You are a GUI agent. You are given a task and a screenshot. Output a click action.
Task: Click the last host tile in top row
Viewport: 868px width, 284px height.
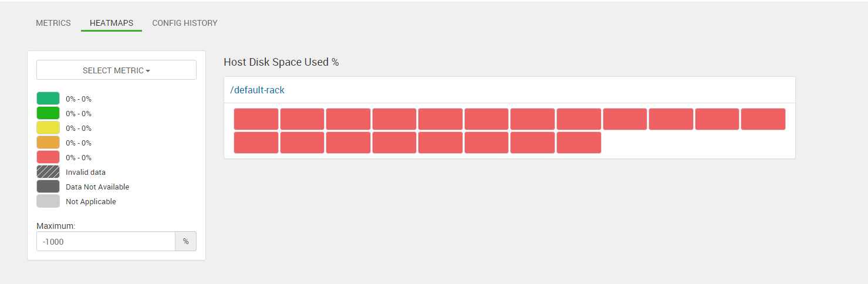coord(763,119)
